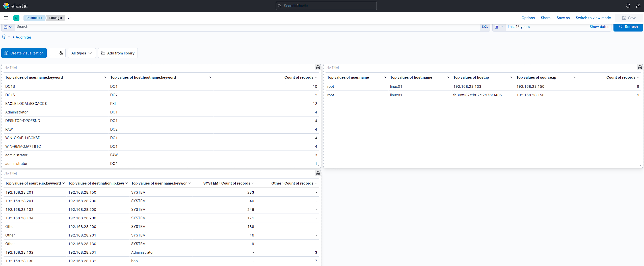The width and height of the screenshot is (644, 266).
Task: Open the newsfeed icon in header
Action: coord(638,6)
